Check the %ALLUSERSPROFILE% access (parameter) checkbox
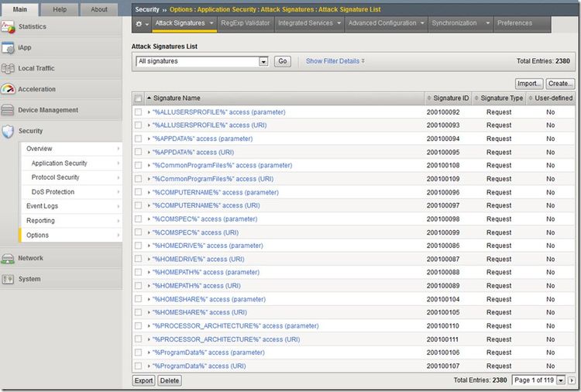Image resolution: width=581 pixels, height=392 pixels. tap(139, 112)
